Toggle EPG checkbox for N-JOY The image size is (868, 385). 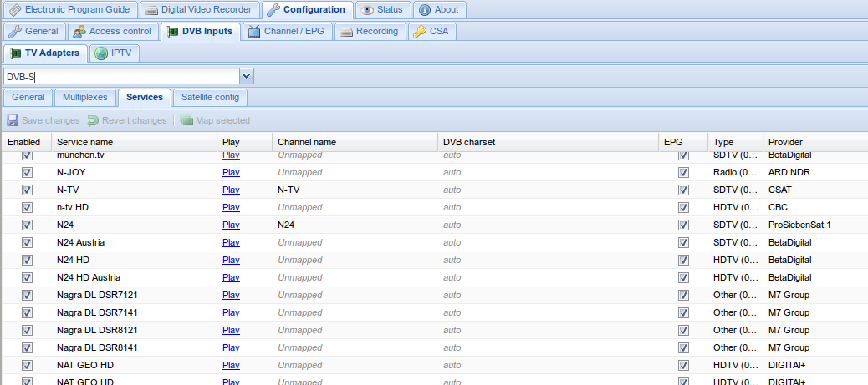684,173
